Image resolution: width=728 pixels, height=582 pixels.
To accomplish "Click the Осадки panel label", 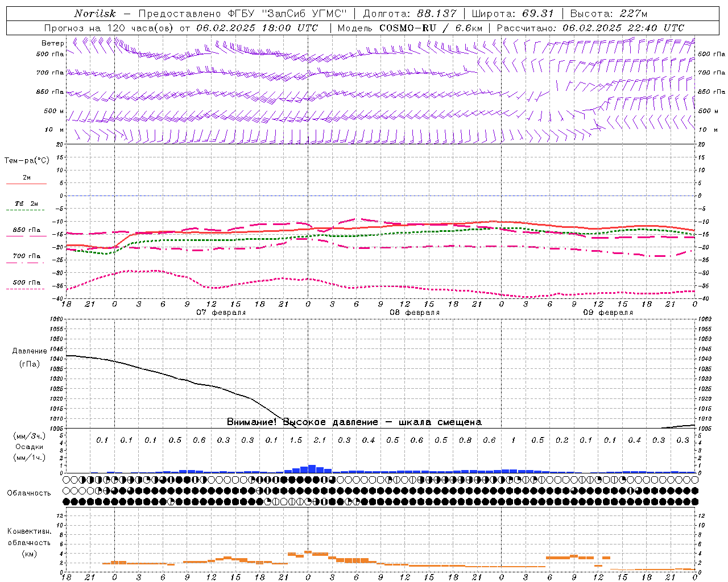I will pyautogui.click(x=30, y=447).
